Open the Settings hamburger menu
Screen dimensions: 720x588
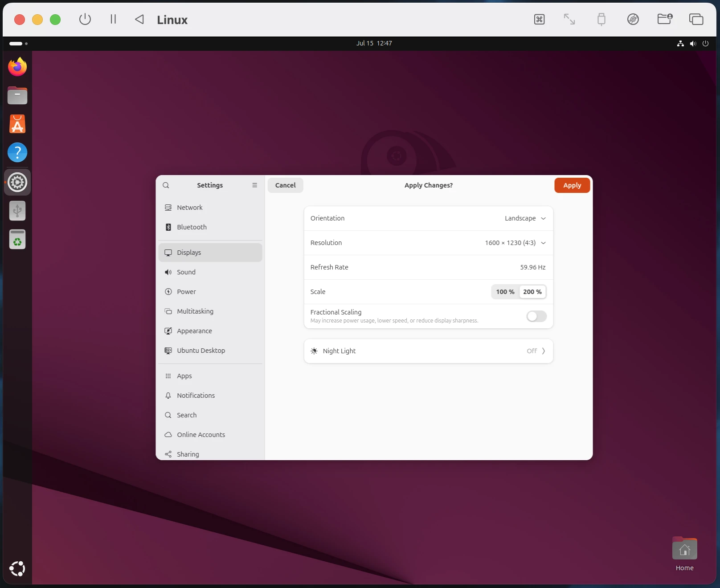(255, 185)
